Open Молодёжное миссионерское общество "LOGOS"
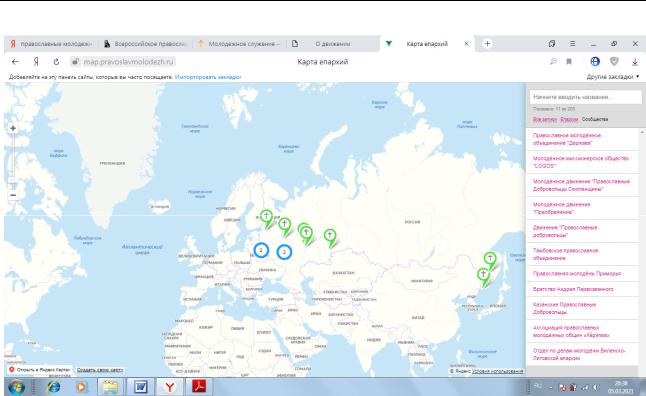Viewport: 646px width, 396px height. [x=582, y=162]
